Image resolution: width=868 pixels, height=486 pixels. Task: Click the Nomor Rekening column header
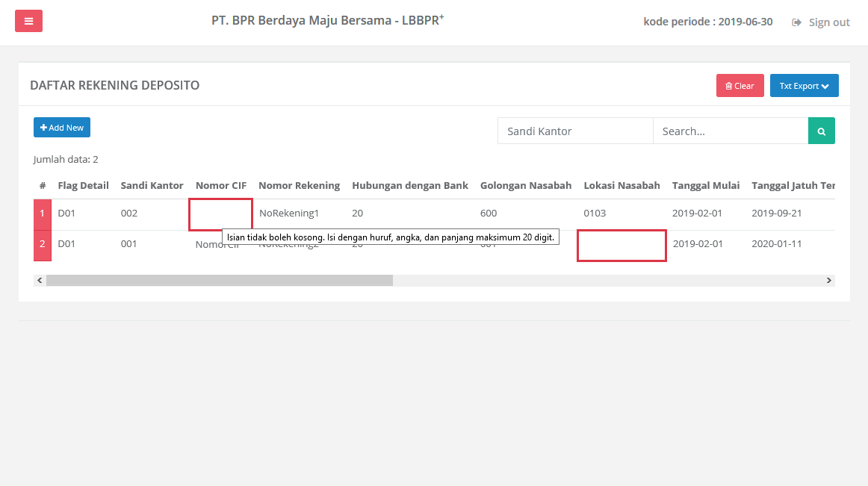[x=299, y=185]
